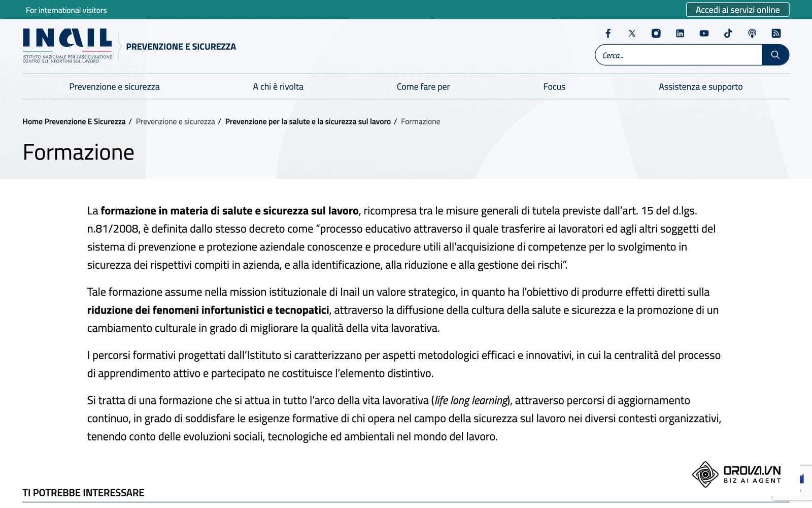Click Accedi ai servizi online button

click(x=737, y=10)
